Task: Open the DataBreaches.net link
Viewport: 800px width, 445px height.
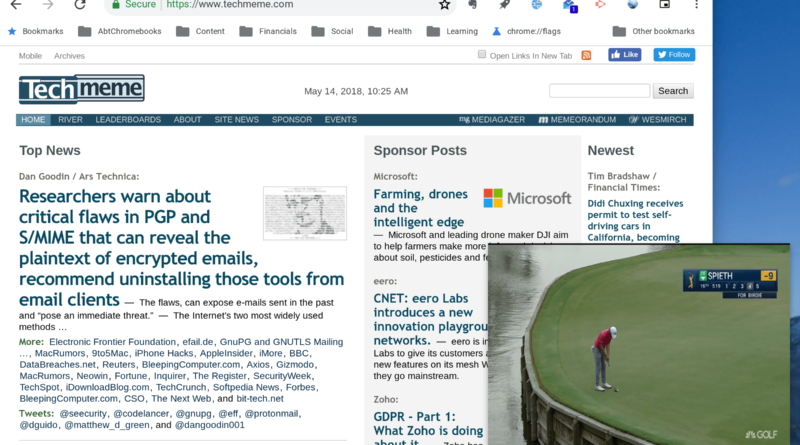Action: click(x=58, y=364)
